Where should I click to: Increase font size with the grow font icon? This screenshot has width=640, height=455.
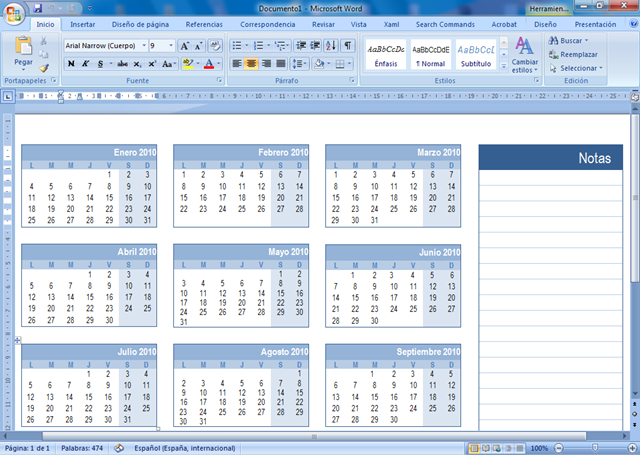tap(185, 46)
